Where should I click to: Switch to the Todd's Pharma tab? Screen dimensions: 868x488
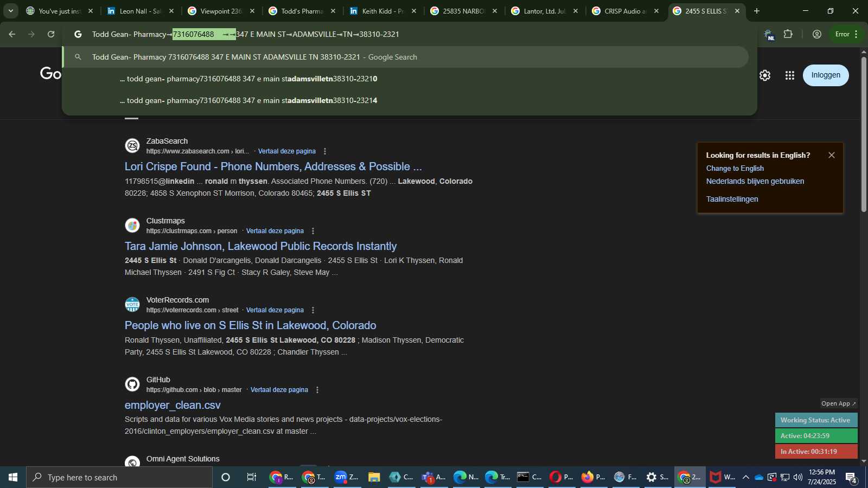[302, 11]
